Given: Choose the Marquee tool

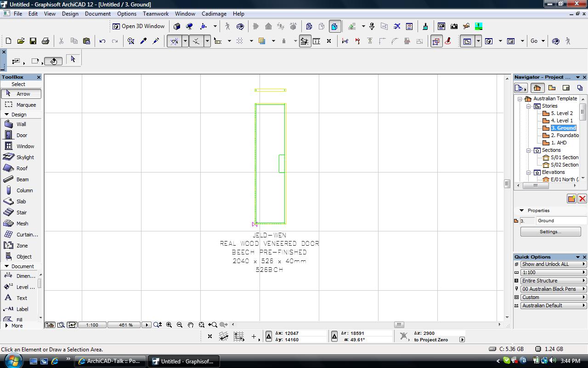Looking at the screenshot, I should point(21,105).
